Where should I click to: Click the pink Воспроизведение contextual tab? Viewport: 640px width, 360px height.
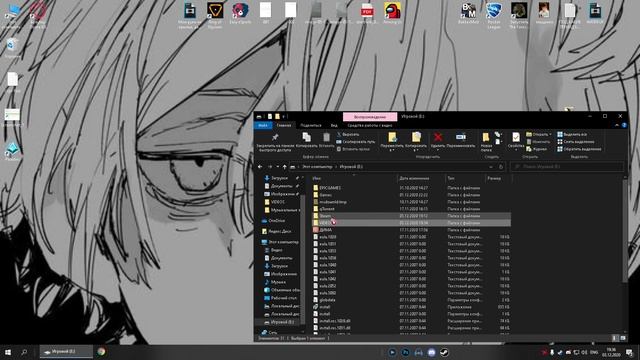click(x=370, y=117)
